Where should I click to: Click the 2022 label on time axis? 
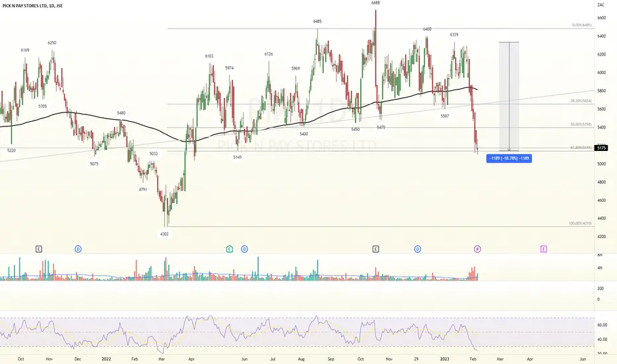pyautogui.click(x=106, y=359)
